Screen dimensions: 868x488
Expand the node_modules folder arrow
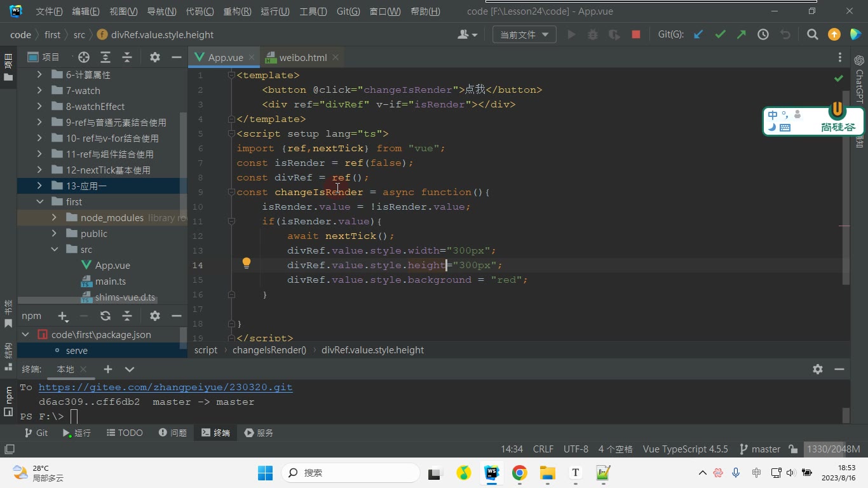coord(54,217)
